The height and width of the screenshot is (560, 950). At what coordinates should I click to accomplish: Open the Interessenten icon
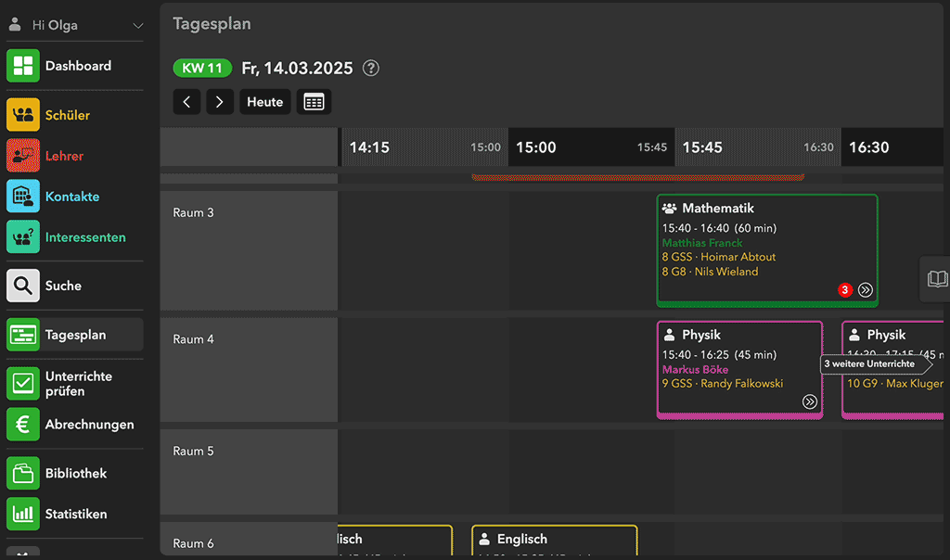pos(23,237)
